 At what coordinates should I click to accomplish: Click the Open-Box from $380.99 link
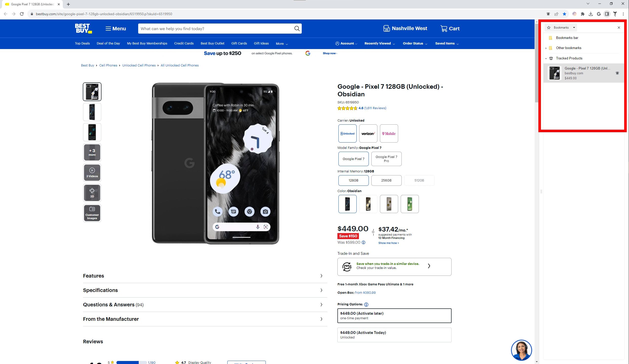[365, 293]
